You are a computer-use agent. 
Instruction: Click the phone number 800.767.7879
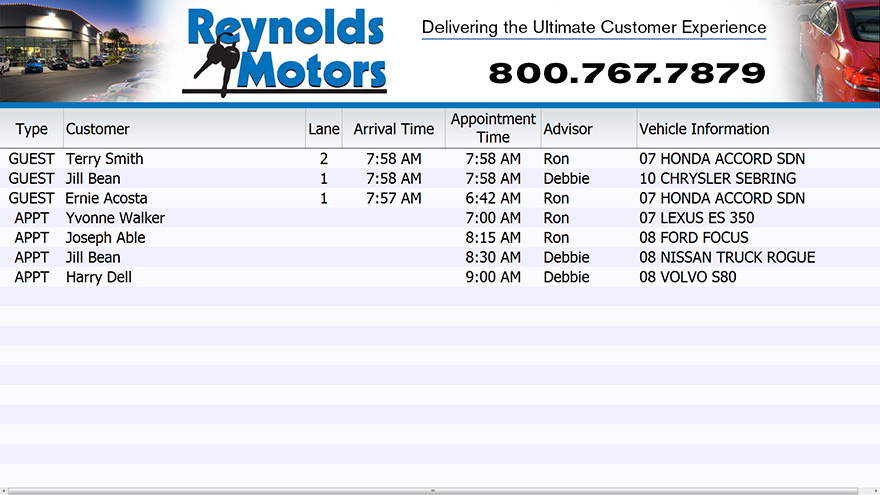[x=627, y=74]
